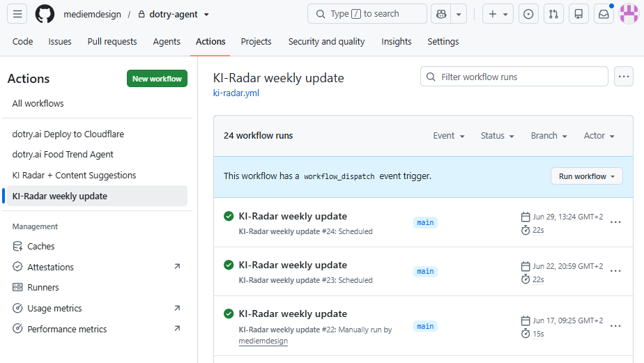Open the issues icon in header
The width and height of the screenshot is (644, 363).
point(528,14)
